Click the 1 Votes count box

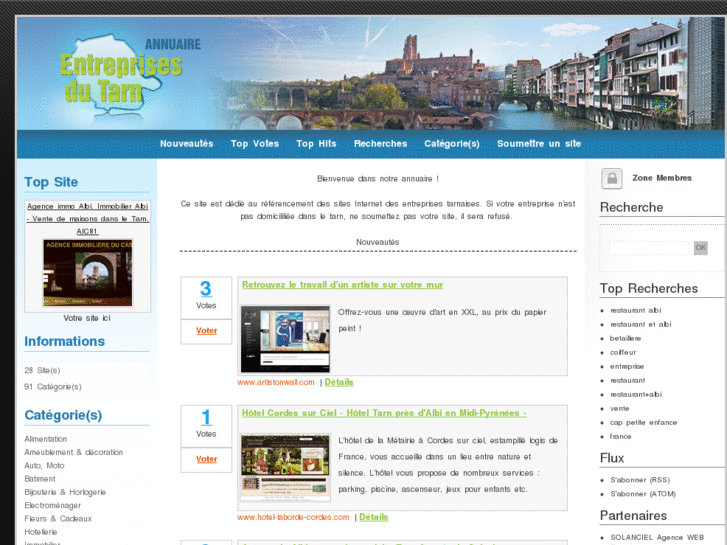[206, 426]
